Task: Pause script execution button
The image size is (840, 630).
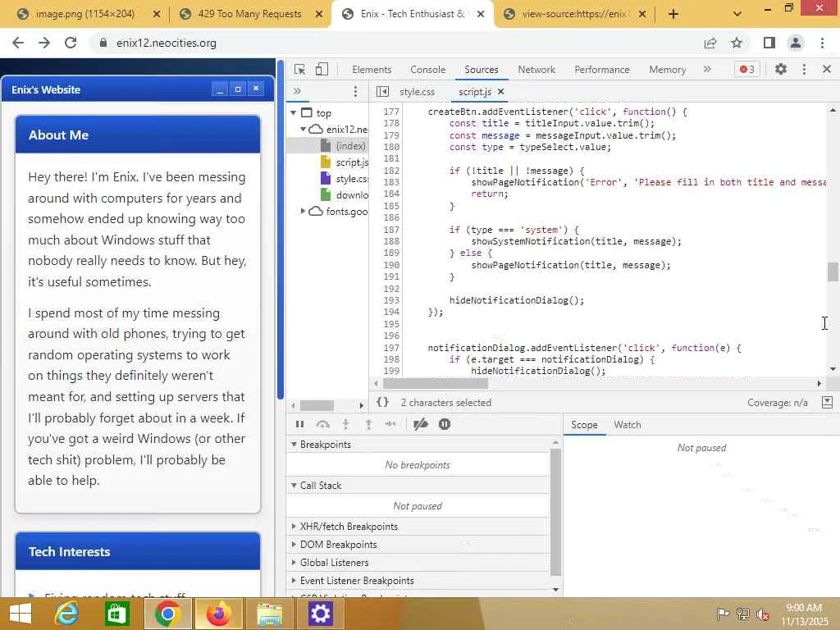Action: [x=299, y=424]
